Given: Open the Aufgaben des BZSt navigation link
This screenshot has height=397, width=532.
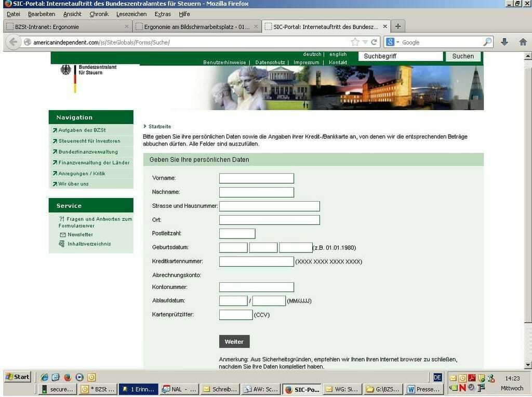Looking at the screenshot, I should (82, 130).
